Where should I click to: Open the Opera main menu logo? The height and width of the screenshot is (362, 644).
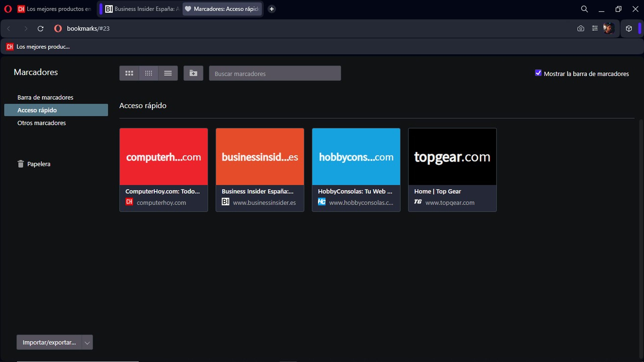[x=8, y=9]
